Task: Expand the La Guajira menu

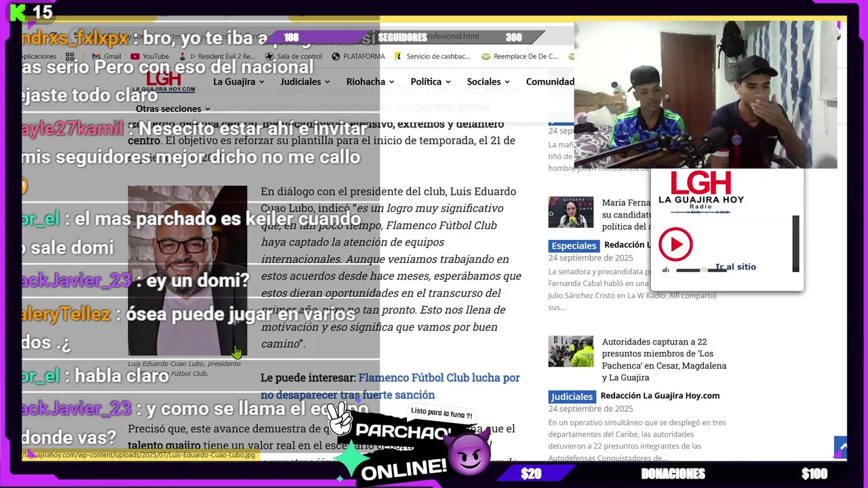Action: pos(238,81)
